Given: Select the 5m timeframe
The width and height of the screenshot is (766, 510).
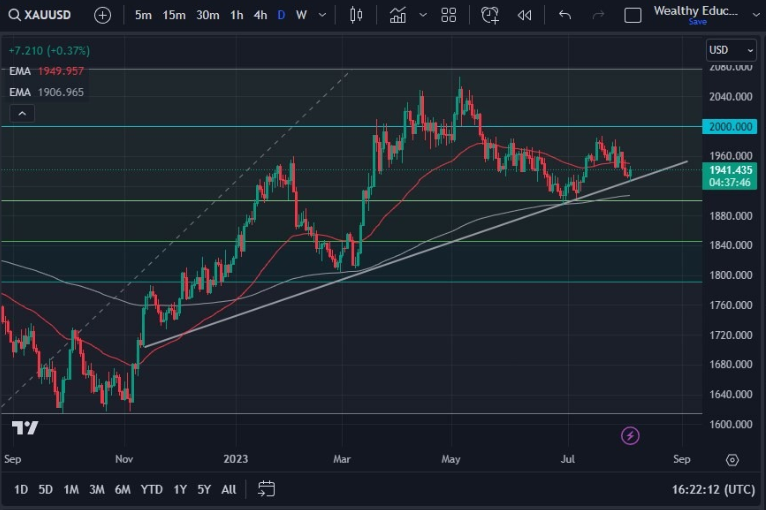Looking at the screenshot, I should click(x=143, y=15).
